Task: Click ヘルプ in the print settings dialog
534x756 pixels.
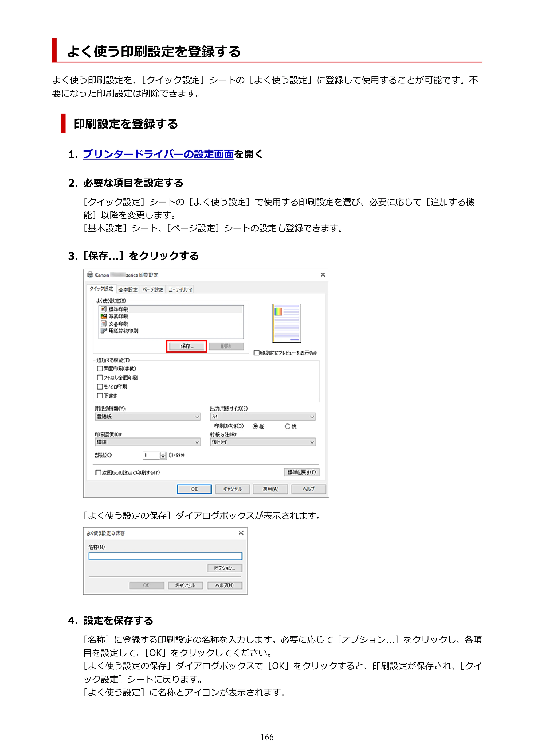Action: pyautogui.click(x=309, y=489)
